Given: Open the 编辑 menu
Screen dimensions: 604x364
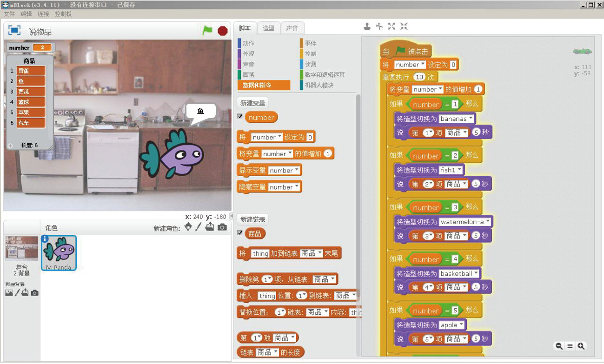Looking at the screenshot, I should tap(26, 14).
